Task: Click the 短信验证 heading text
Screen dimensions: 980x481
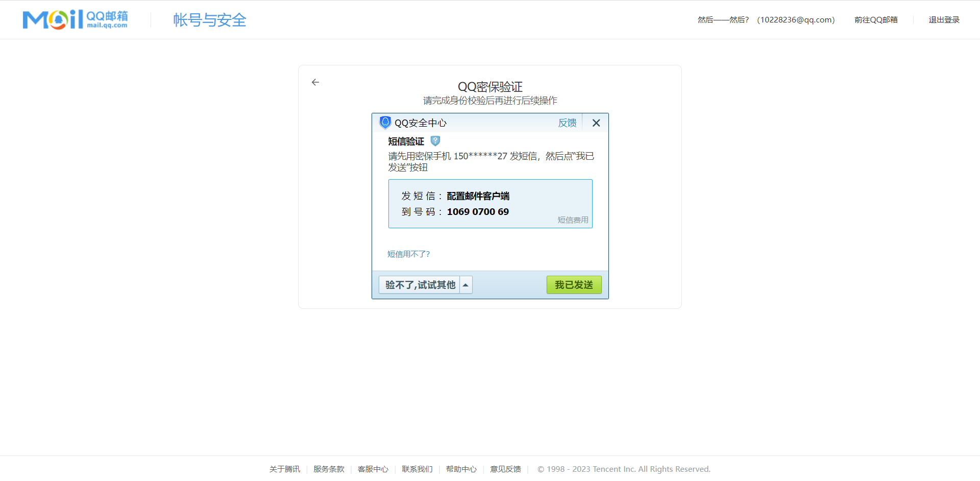Action: [x=406, y=141]
